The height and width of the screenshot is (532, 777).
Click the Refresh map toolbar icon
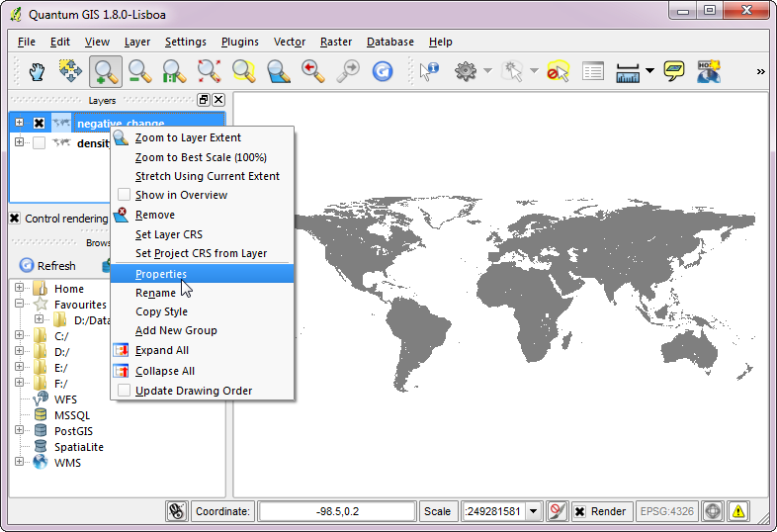383,71
